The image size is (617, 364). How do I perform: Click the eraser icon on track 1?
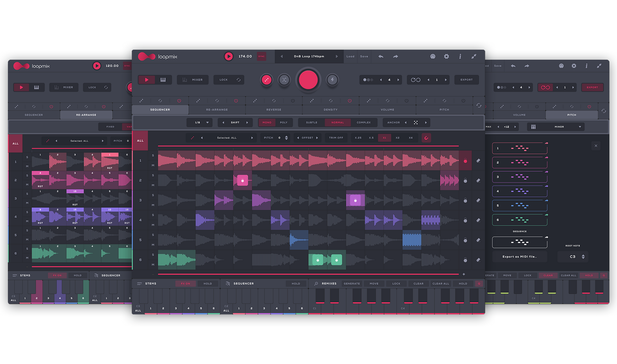point(478,161)
